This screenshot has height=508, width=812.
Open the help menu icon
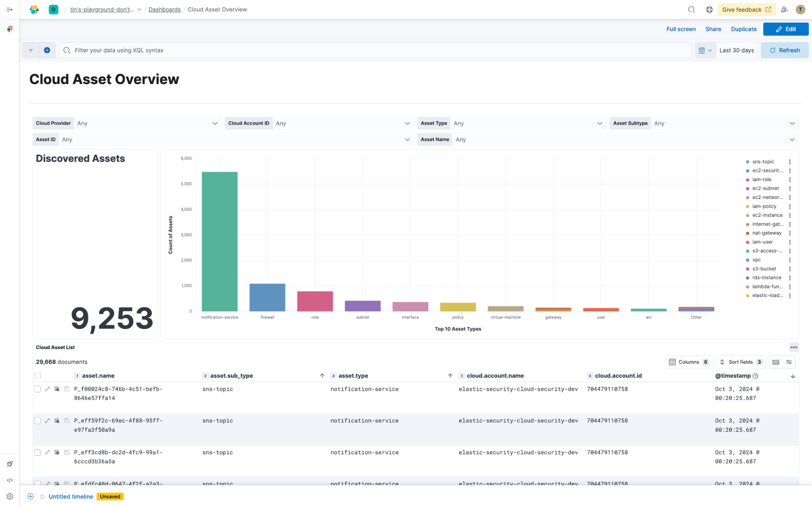click(709, 9)
